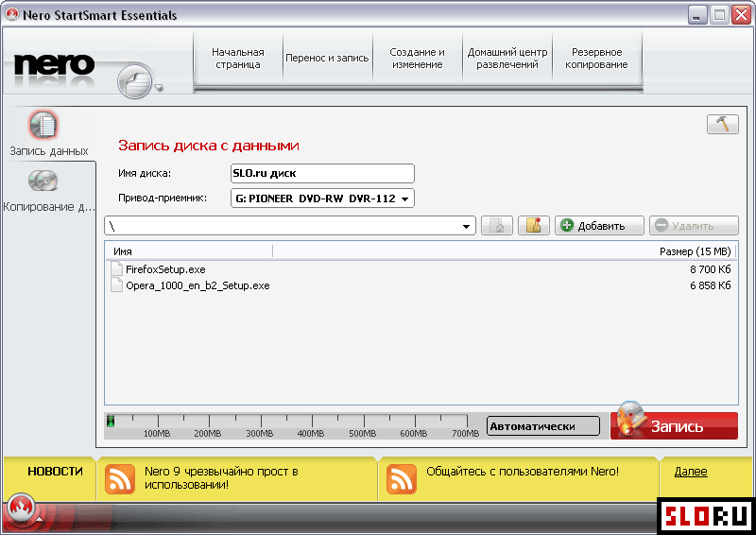The height and width of the screenshot is (535, 756).
Task: Expand arrow next to the document launcher
Action: [159, 88]
